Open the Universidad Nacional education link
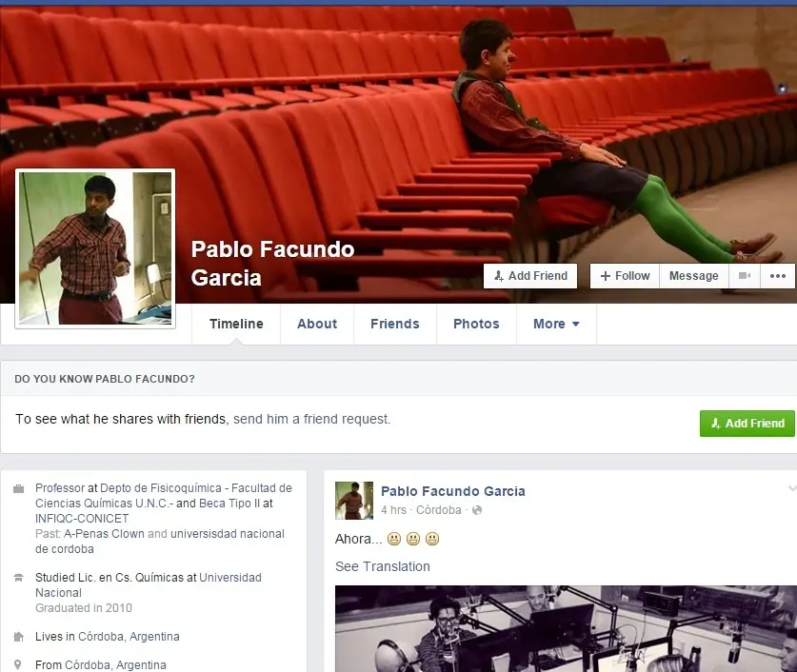This screenshot has width=797, height=672. (149, 585)
